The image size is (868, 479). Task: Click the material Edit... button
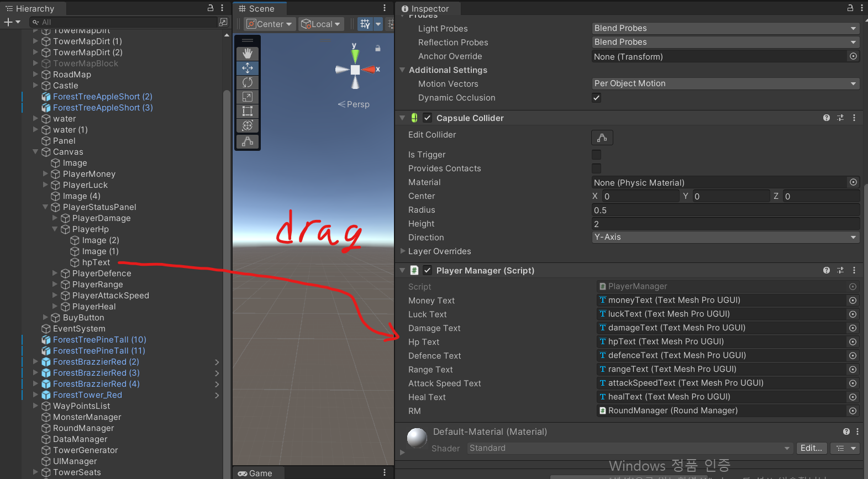click(x=812, y=448)
